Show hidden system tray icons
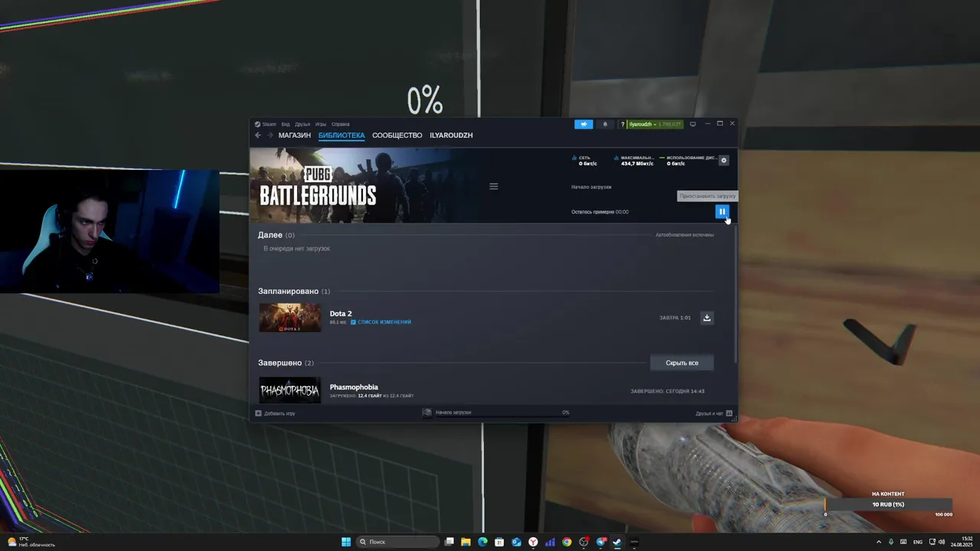Screen dimensions: 980x551 (x=878, y=542)
